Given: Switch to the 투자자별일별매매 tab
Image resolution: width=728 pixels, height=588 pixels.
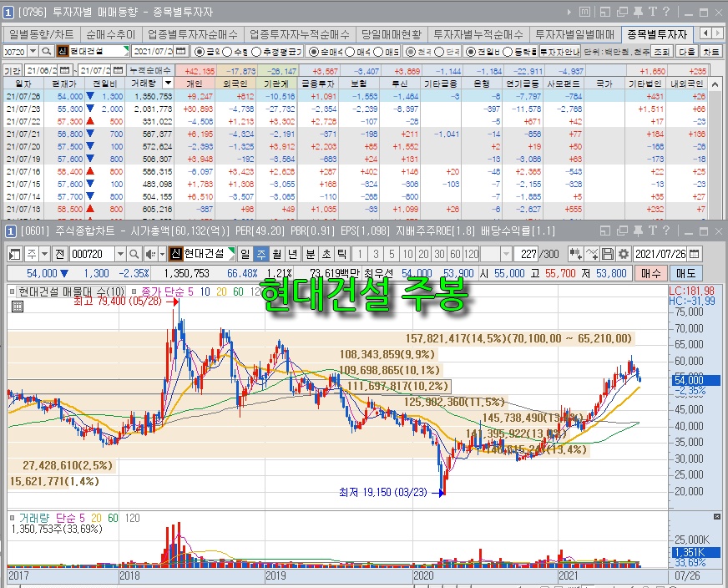Looking at the screenshot, I should (x=574, y=34).
